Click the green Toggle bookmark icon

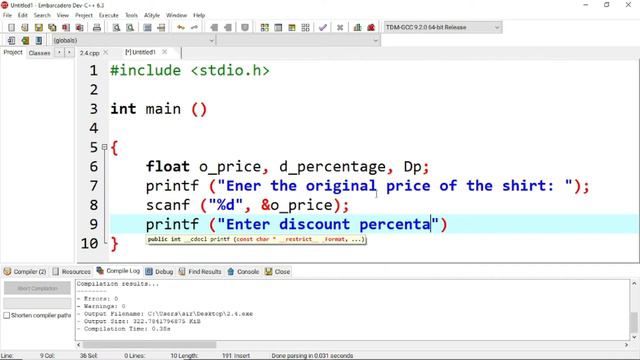point(25,40)
